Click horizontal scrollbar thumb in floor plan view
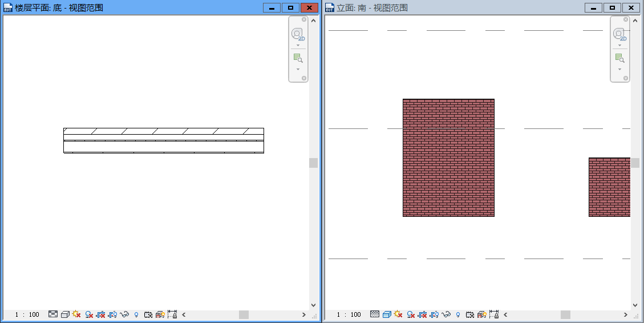Screen dimensions: 644x323 [x=244, y=315]
